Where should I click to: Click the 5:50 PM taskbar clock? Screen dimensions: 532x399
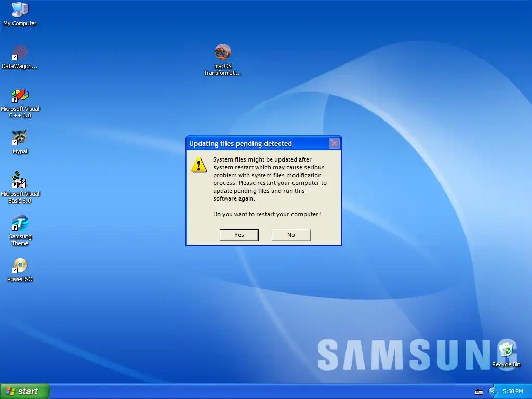pyautogui.click(x=513, y=391)
